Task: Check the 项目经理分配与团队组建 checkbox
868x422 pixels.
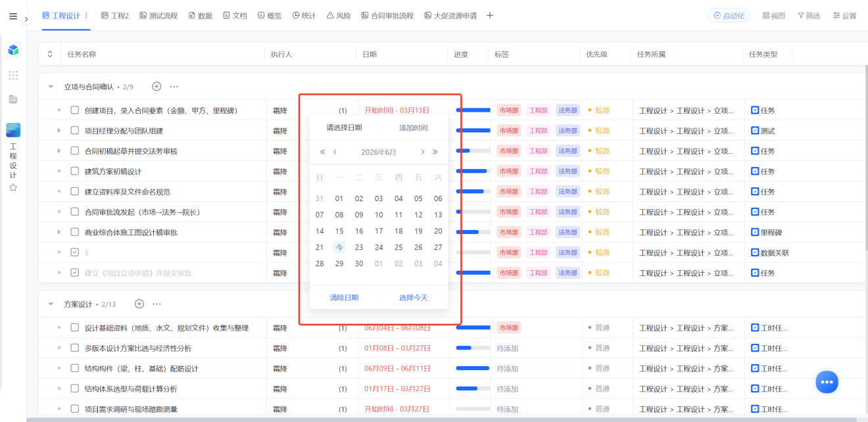Action: click(75, 131)
